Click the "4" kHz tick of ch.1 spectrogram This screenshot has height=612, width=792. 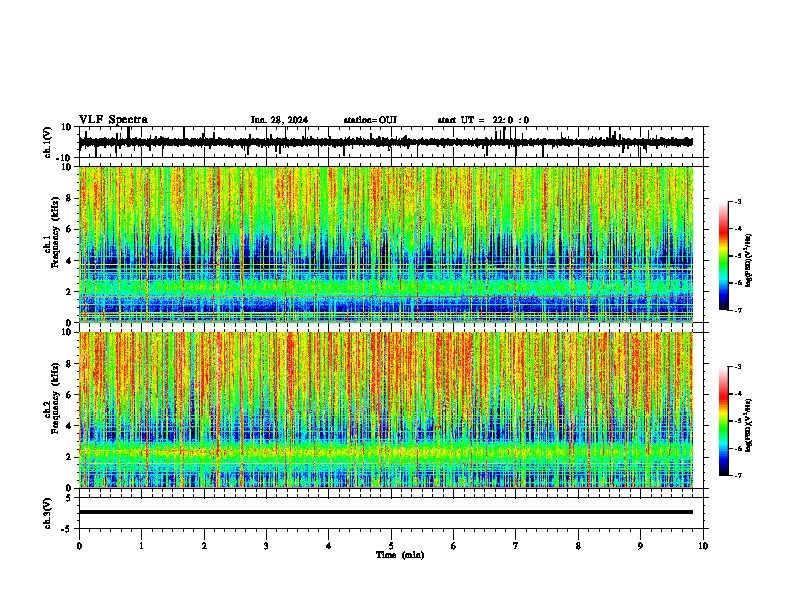pyautogui.click(x=69, y=261)
